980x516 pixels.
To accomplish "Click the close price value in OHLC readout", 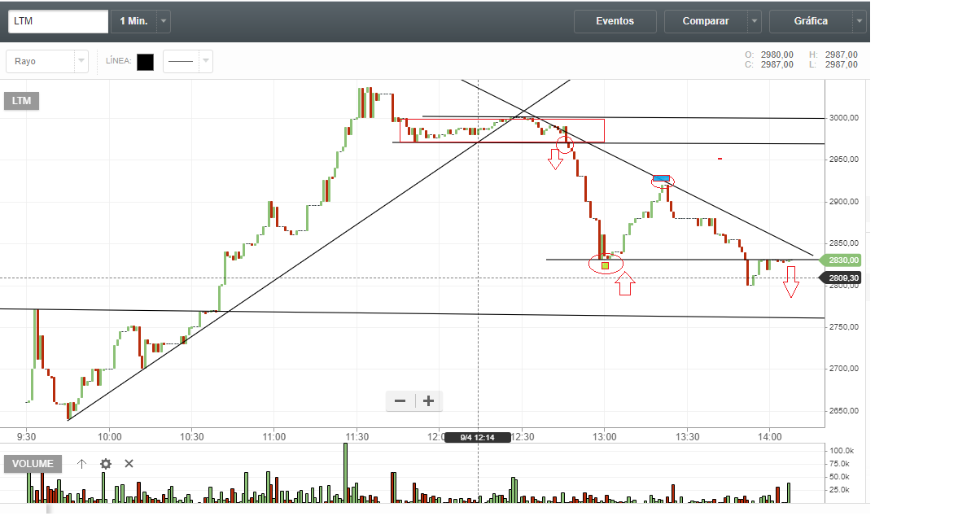I will [777, 65].
